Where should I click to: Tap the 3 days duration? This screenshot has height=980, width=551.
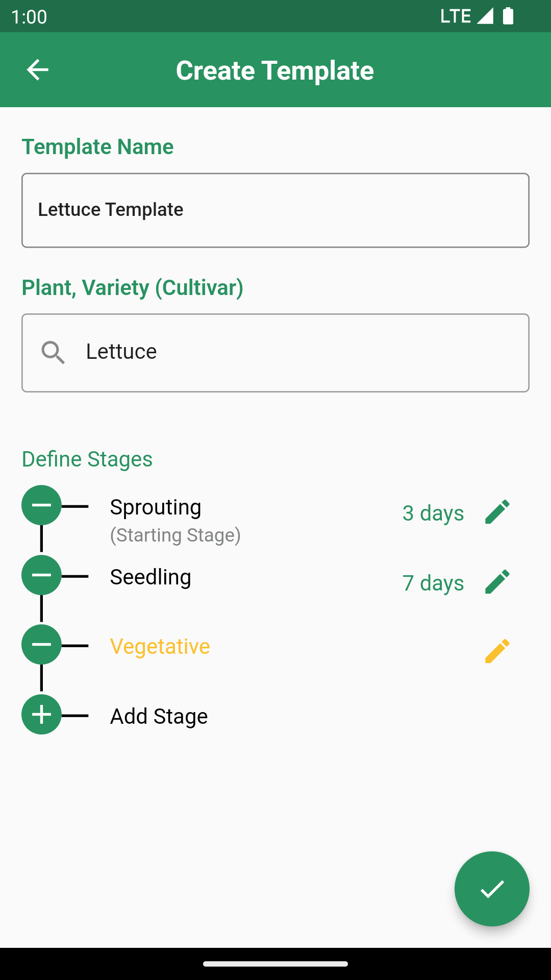coord(433,513)
